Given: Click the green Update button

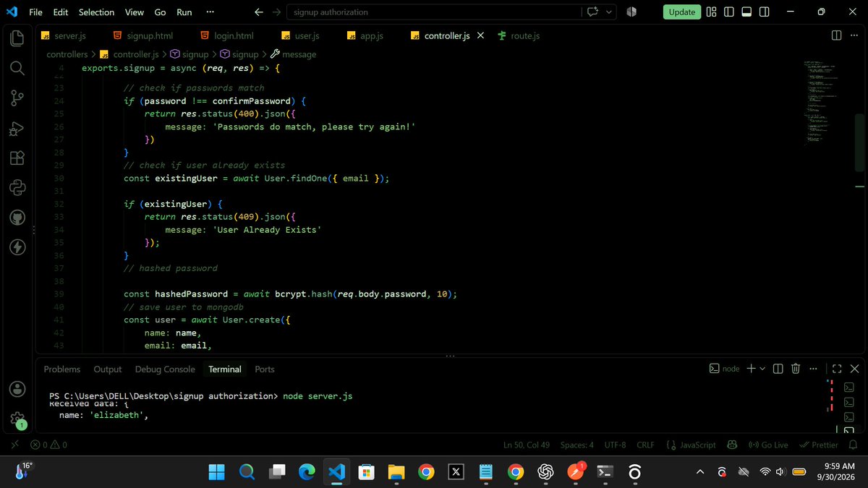Looking at the screenshot, I should pos(681,12).
